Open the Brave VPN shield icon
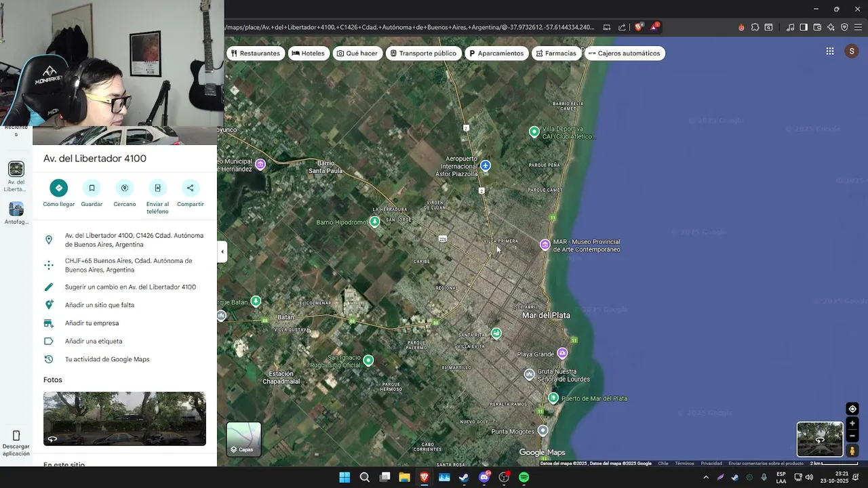The width and height of the screenshot is (868, 488). point(844,27)
